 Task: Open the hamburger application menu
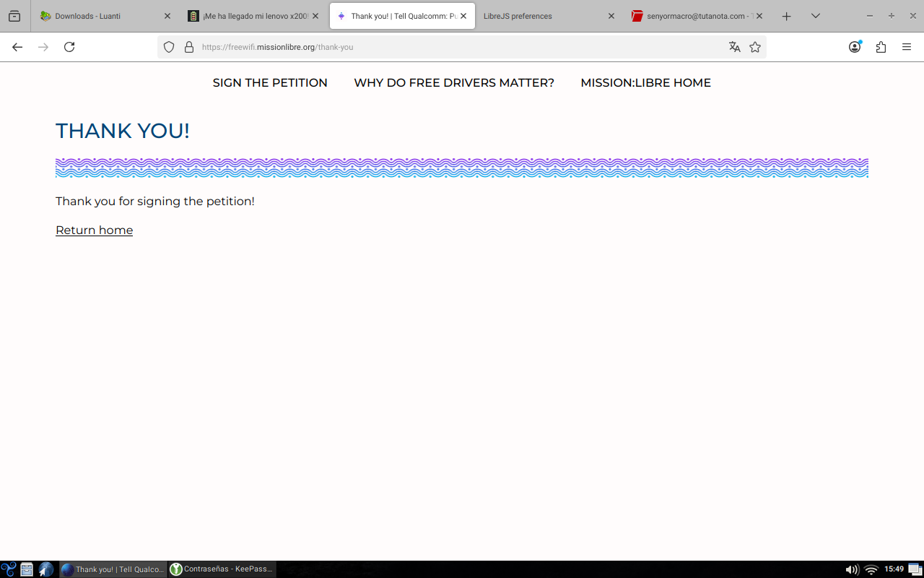(x=907, y=47)
